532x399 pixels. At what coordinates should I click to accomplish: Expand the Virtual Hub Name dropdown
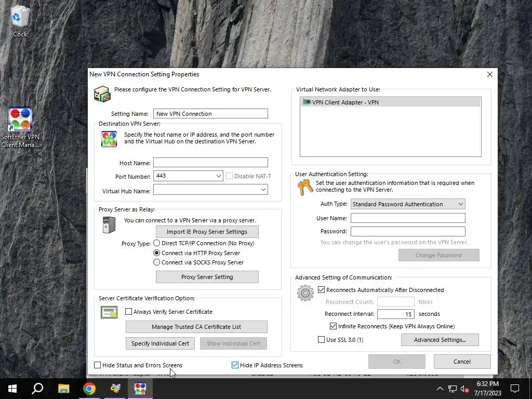263,189
